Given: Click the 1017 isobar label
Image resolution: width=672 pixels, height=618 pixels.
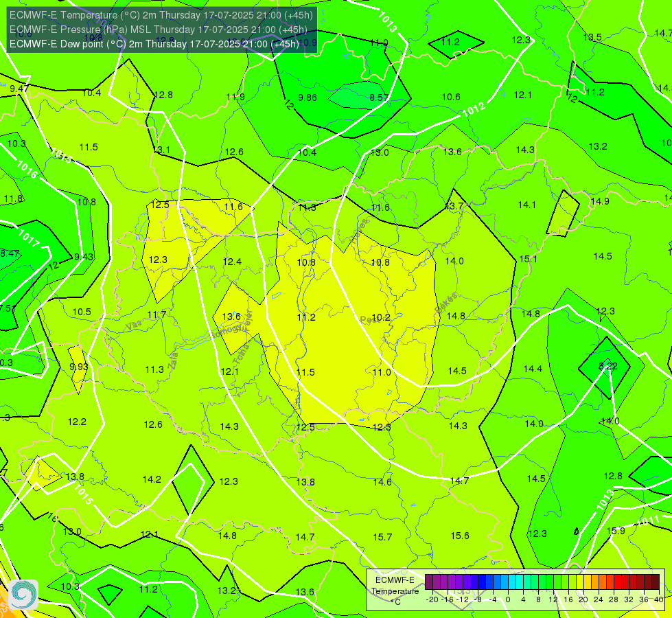Looking at the screenshot, I should click(x=29, y=238).
